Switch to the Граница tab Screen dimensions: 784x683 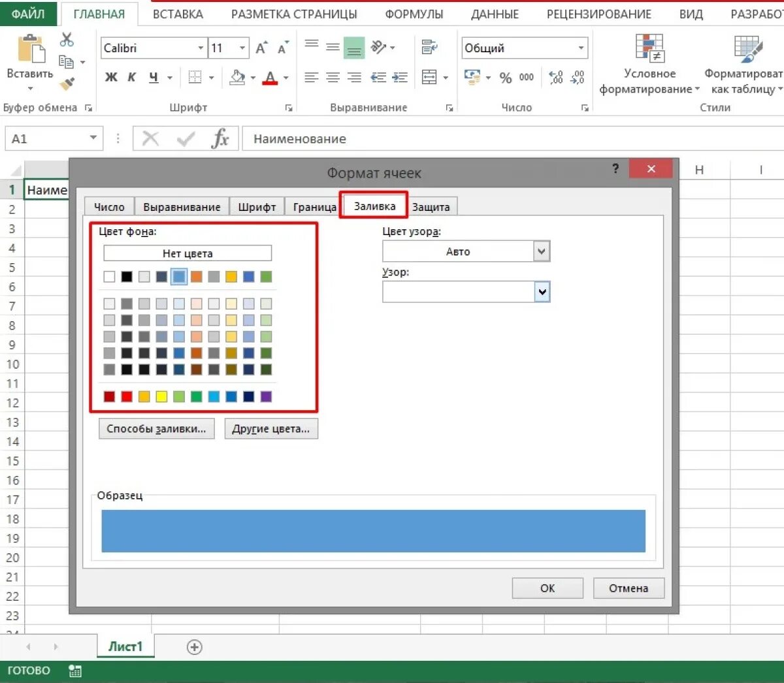tap(314, 207)
